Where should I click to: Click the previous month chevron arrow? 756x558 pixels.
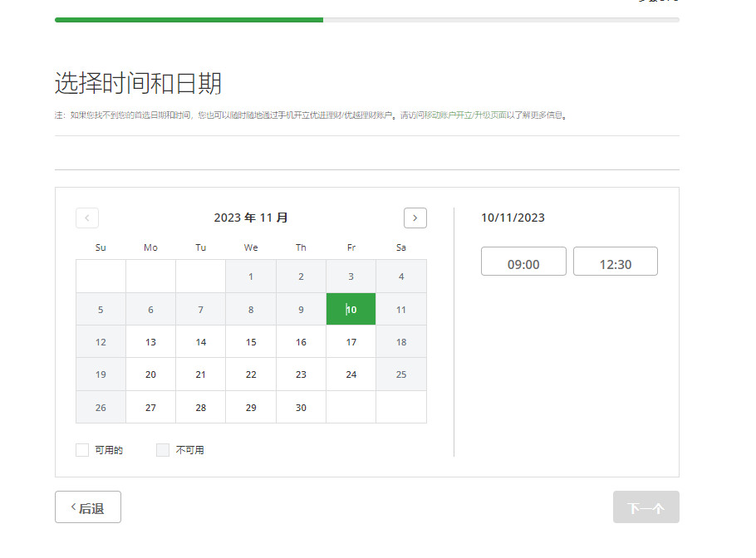(87, 218)
